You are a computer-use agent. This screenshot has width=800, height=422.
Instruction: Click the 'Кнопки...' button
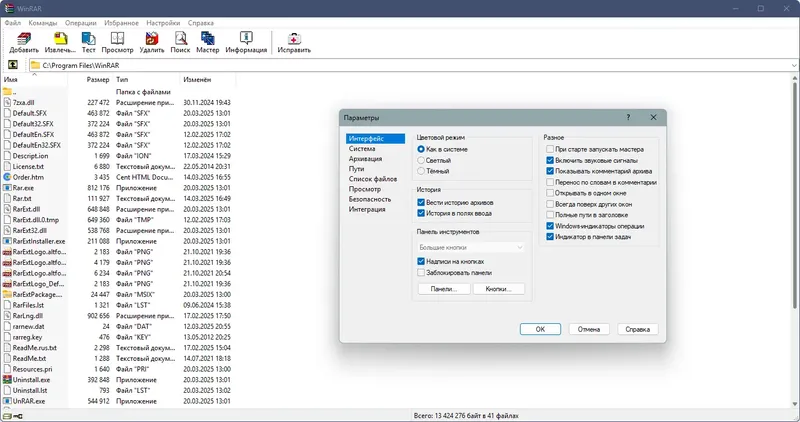(498, 289)
